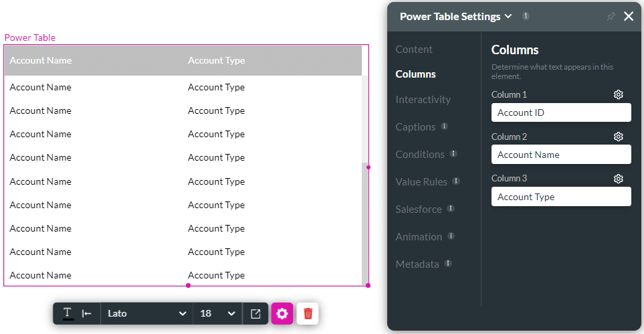Click the Column 1 Account ID field
This screenshot has width=644, height=334.
561,112
